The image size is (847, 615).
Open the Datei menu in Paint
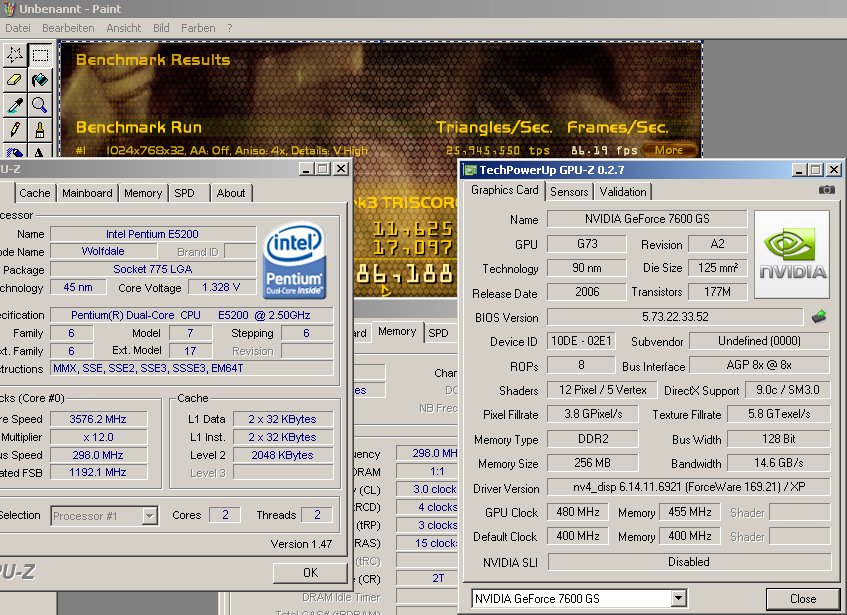tap(18, 28)
